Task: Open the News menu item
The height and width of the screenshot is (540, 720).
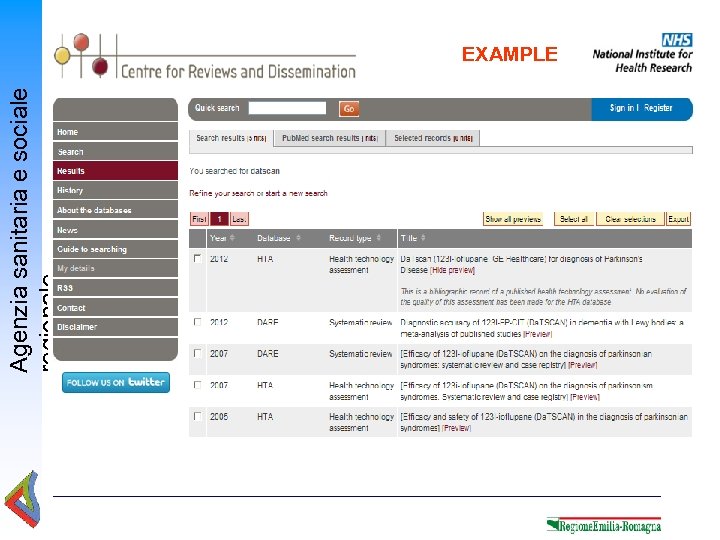Action: [x=115, y=230]
